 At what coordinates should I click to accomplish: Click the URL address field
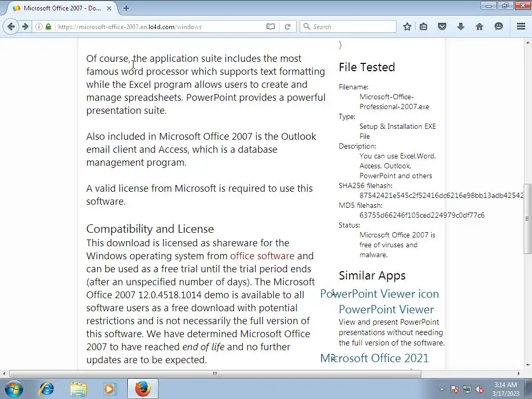pyautogui.click(x=159, y=26)
